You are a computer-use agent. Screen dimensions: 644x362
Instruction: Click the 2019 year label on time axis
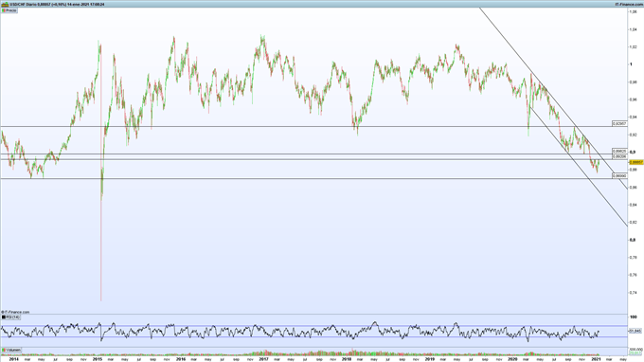pyautogui.click(x=430, y=359)
